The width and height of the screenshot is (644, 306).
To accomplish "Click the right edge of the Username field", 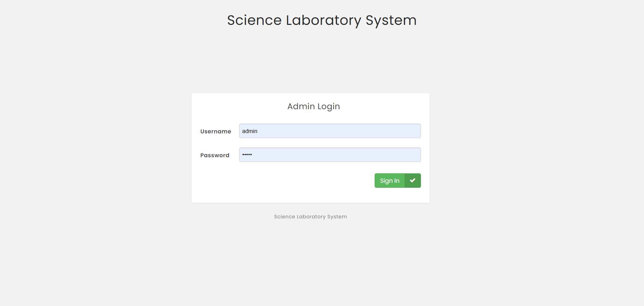I will (418, 131).
